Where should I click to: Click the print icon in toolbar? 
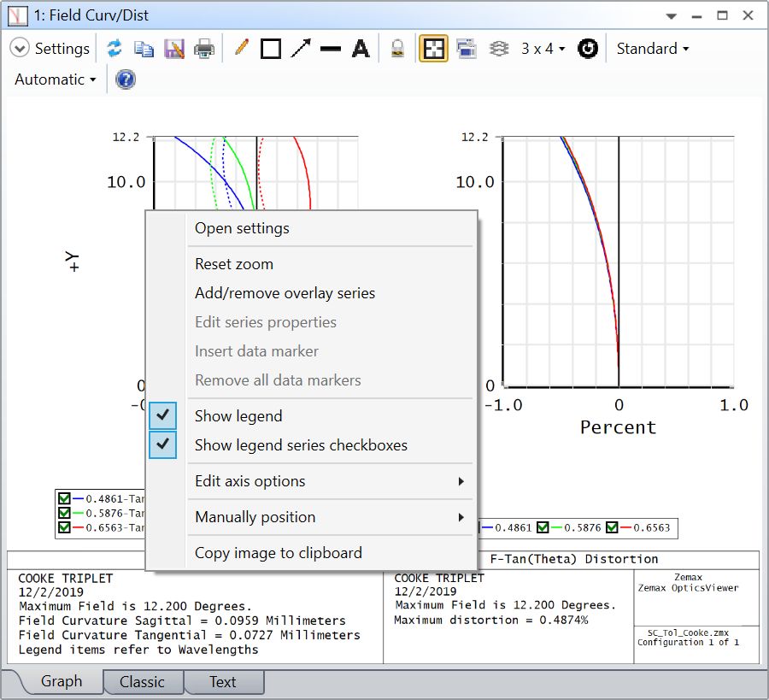click(x=204, y=49)
